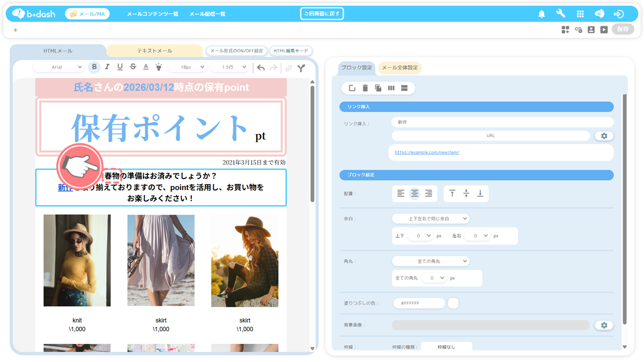
Task: Click the undo arrow in the editor toolbar
Action: [261, 67]
